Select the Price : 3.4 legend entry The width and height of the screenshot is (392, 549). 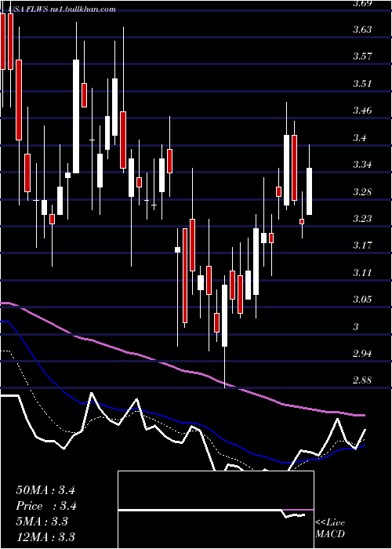pyautogui.click(x=46, y=506)
